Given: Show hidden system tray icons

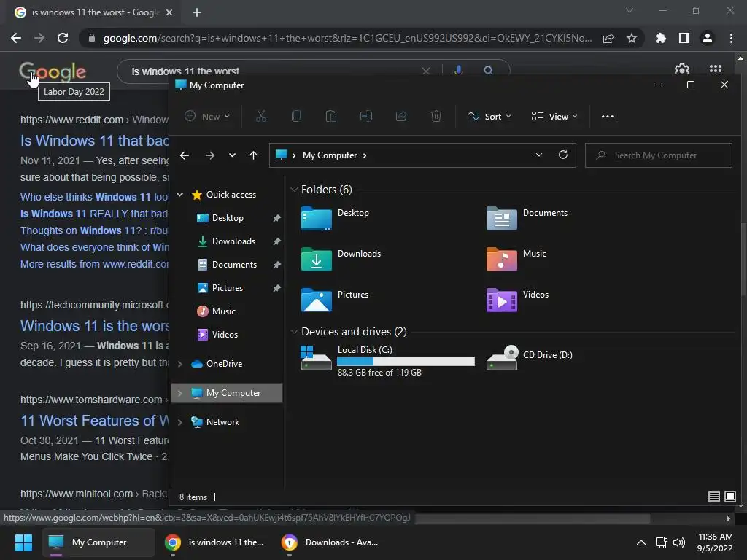Looking at the screenshot, I should point(641,542).
